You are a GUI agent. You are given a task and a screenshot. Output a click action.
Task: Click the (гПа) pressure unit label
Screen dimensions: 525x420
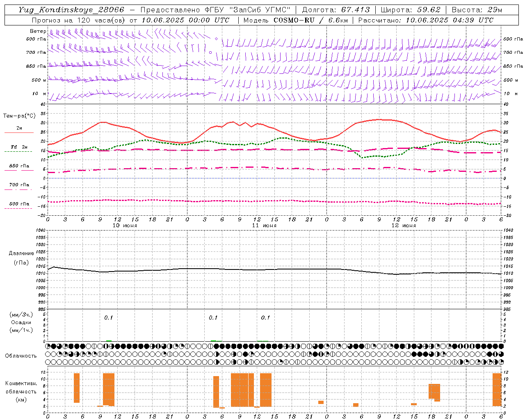coord(21,263)
